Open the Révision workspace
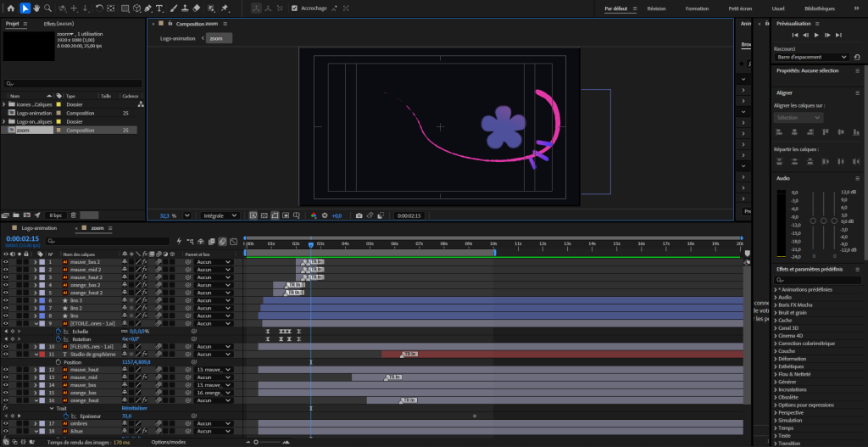The image size is (868, 447). pos(657,8)
